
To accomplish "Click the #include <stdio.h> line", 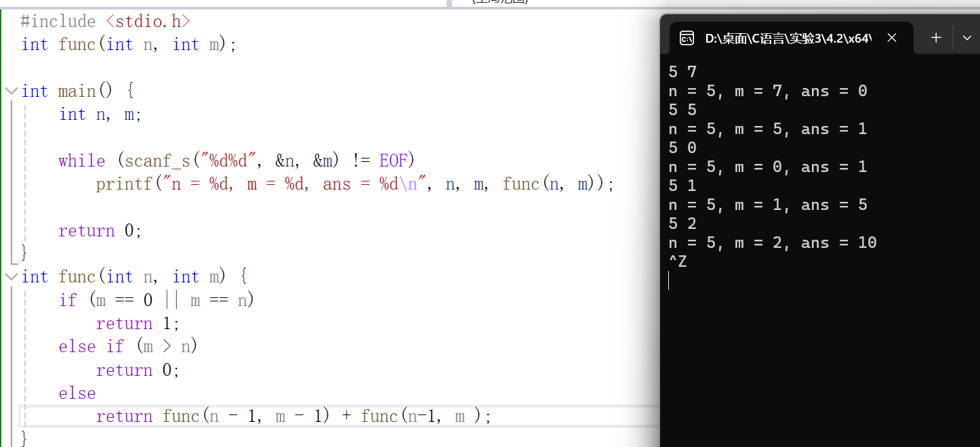I will (x=106, y=21).
